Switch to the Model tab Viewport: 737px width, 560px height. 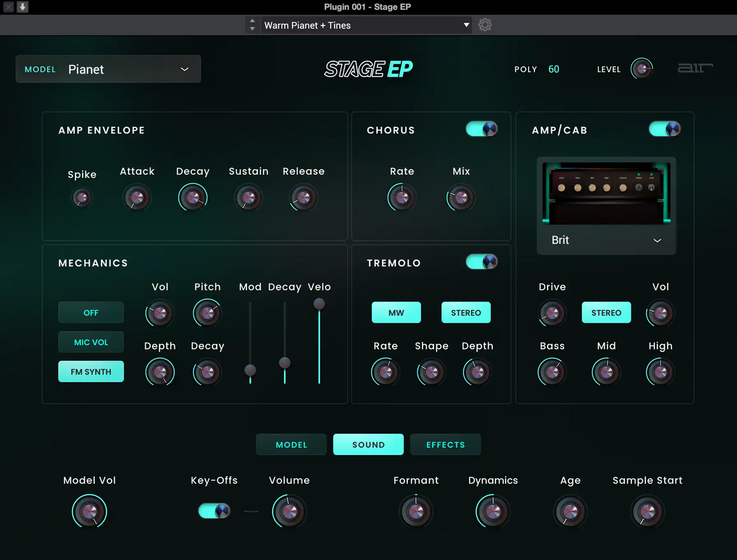point(291,445)
